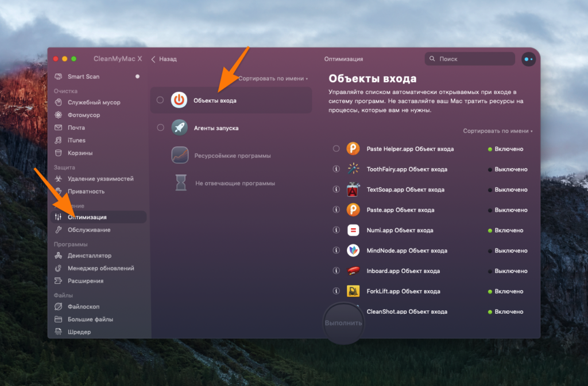Click the TextSoap.app icon
Image resolution: width=588 pixels, height=386 pixels.
tap(353, 189)
